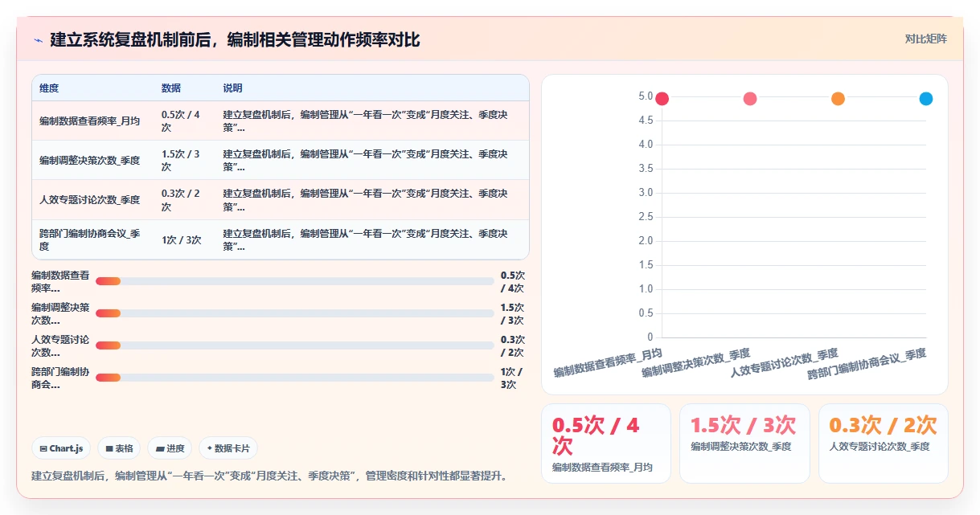Click progress bar for 编制调整决策次数
Image resolution: width=980 pixels, height=515 pixels.
294,313
